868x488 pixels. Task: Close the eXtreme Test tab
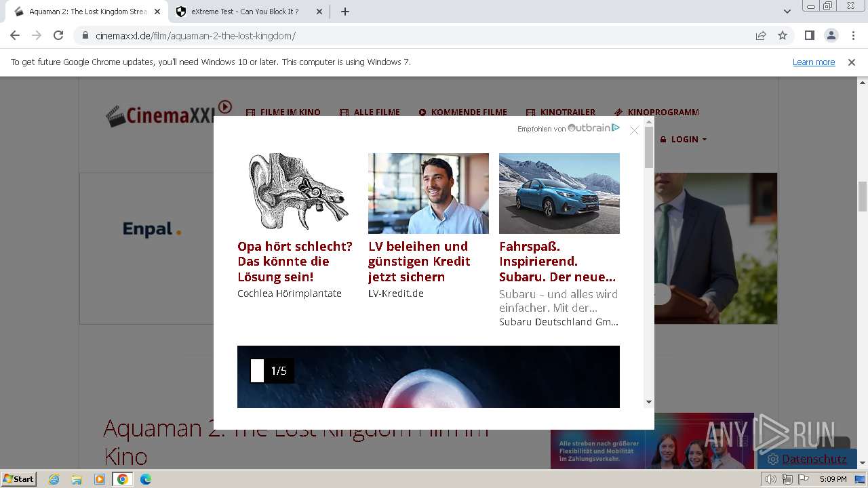[319, 12]
